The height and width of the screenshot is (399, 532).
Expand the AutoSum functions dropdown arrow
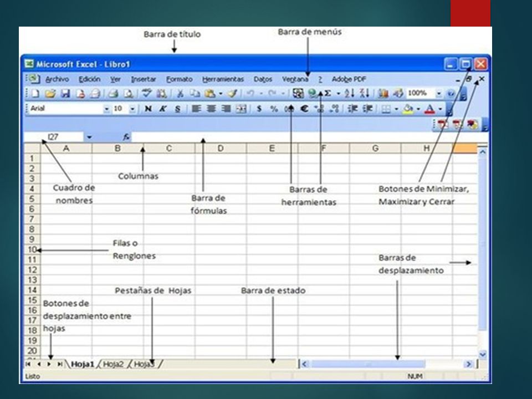pos(338,93)
